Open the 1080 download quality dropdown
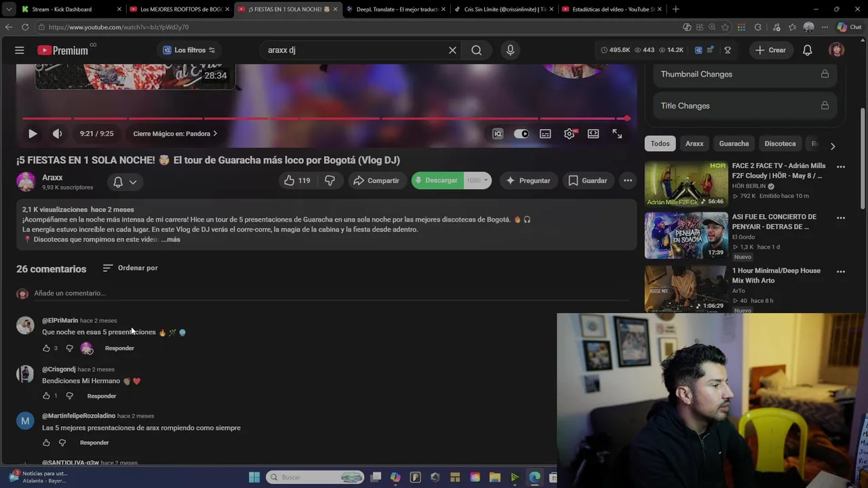The width and height of the screenshot is (868, 488). click(477, 180)
